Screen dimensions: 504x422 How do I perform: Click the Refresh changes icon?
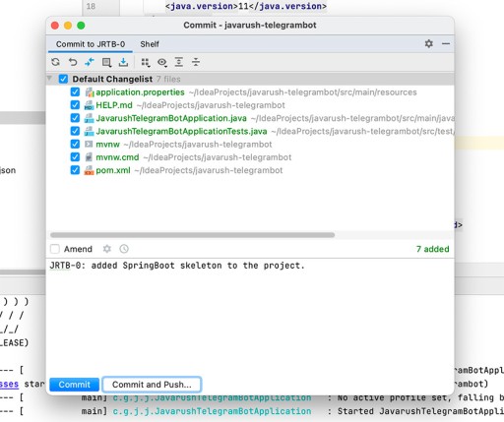[x=55, y=62]
